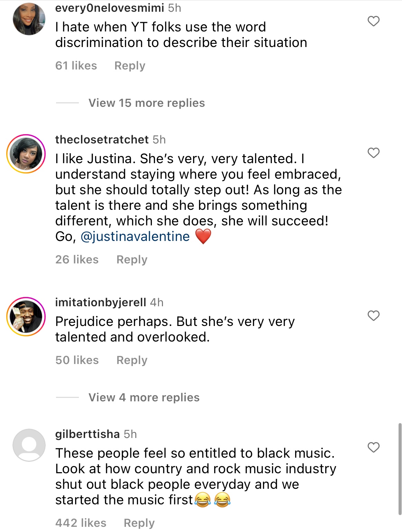Screen dimensions: 402x532
Task: View imitationbyjerell's story ring avatar
Action: (26, 316)
